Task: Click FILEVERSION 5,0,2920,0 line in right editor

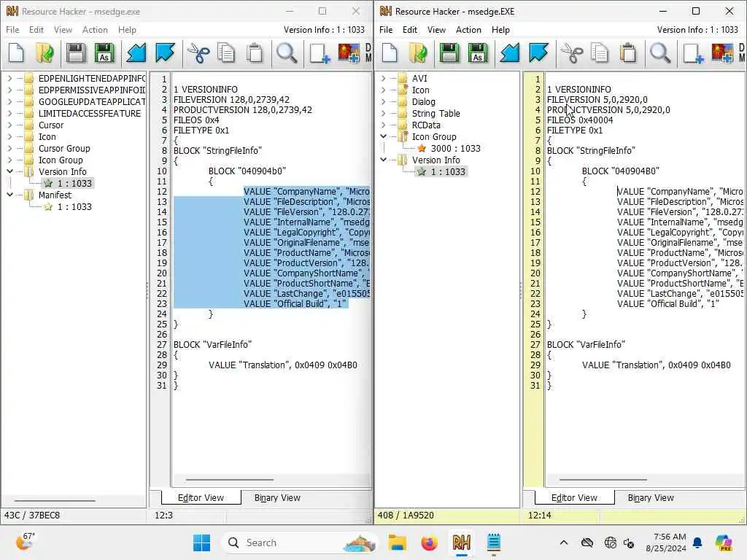Action: [597, 99]
